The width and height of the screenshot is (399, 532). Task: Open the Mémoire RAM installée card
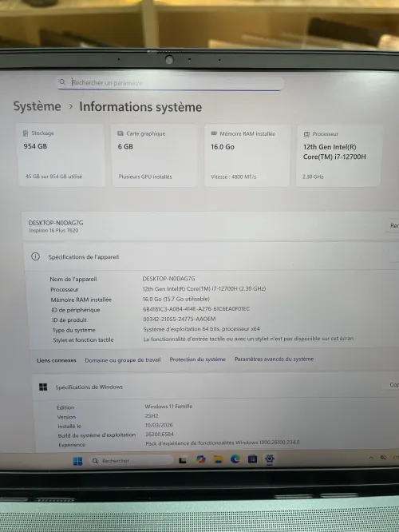coord(247,156)
